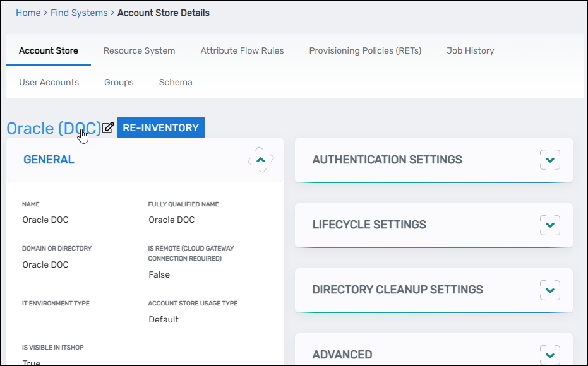This screenshot has height=366, width=588.
Task: Open the Attribute Flow Rules tab
Action: [x=242, y=50]
